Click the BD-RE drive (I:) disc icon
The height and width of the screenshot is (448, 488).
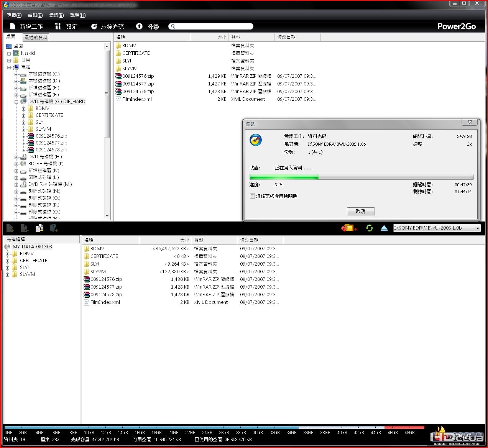[x=23, y=163]
